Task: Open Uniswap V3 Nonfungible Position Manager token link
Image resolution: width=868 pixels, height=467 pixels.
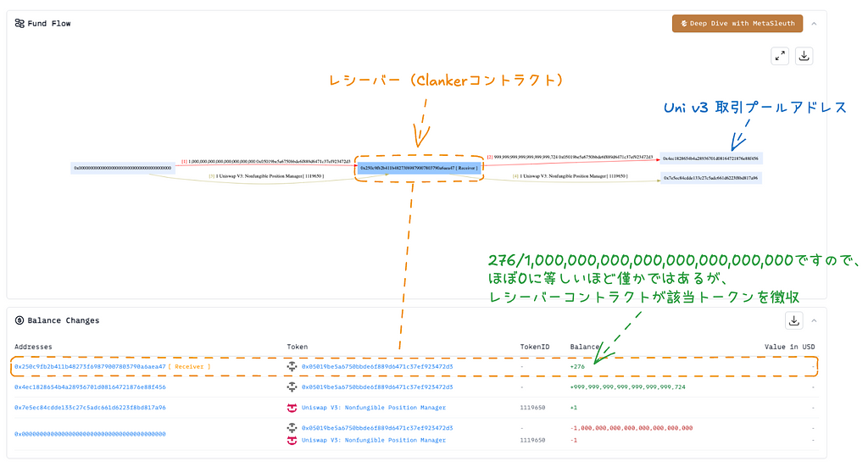Action: point(373,408)
